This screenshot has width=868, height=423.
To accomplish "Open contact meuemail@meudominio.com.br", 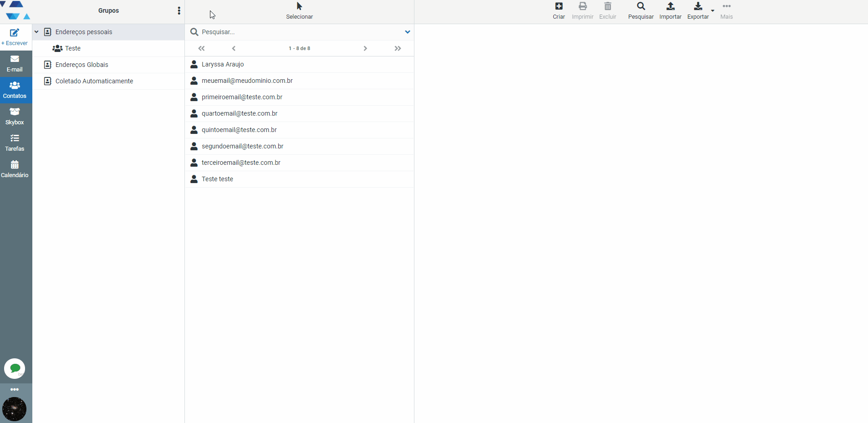I will [x=299, y=81].
